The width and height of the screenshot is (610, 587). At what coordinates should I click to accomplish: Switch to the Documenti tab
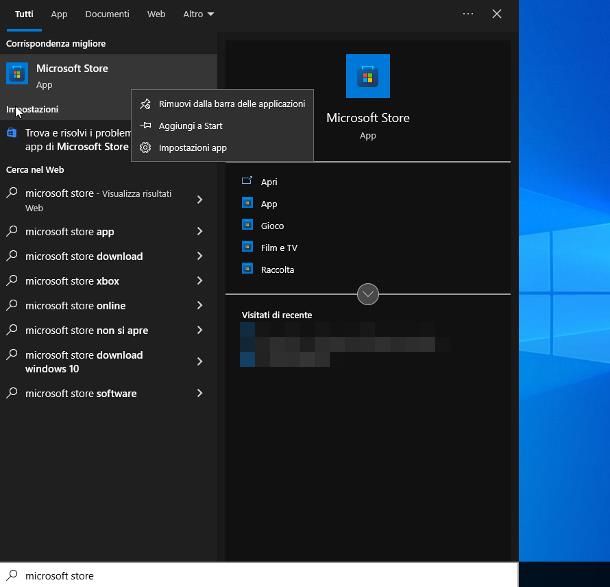107,14
